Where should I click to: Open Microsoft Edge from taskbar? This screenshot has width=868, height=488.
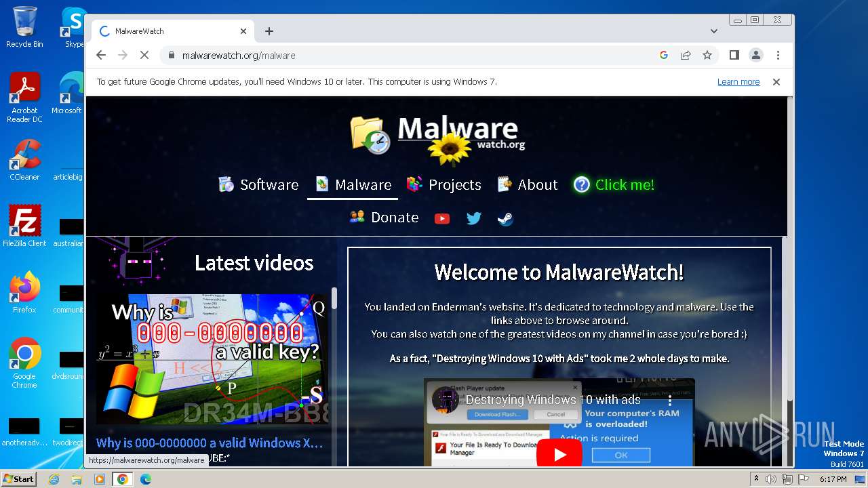146,479
